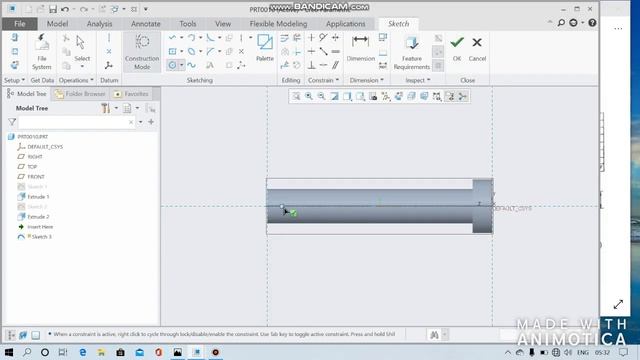Open the Constrain group dropdown

point(323,80)
